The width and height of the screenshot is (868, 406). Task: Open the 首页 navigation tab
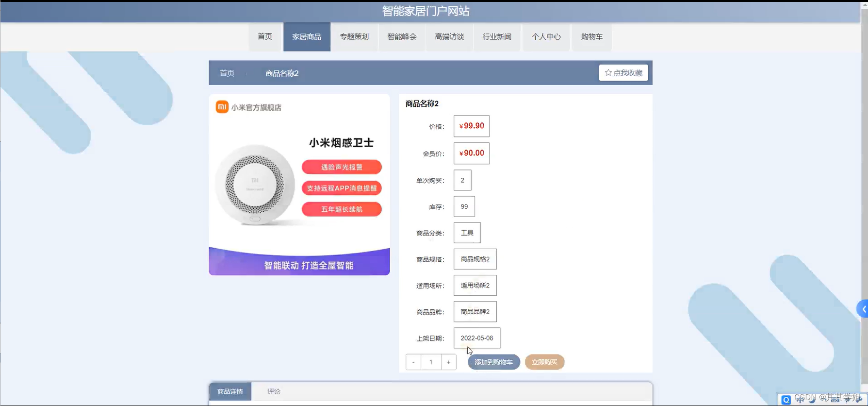265,37
